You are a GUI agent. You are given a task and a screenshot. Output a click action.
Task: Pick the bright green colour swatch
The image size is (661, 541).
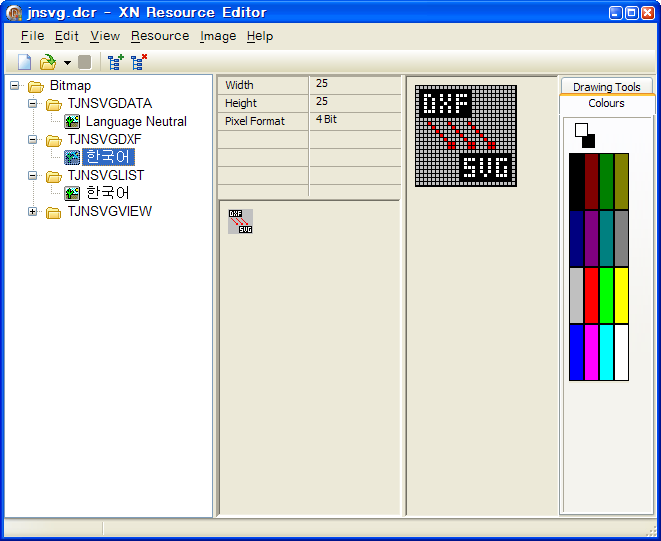point(606,296)
